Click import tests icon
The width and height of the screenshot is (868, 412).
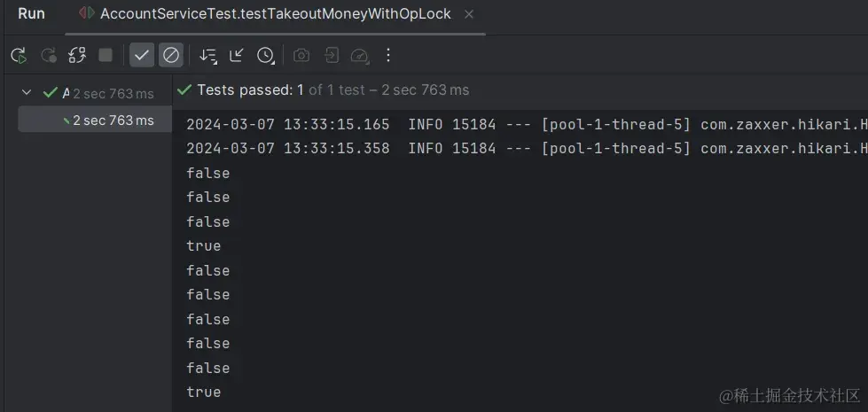(331, 56)
